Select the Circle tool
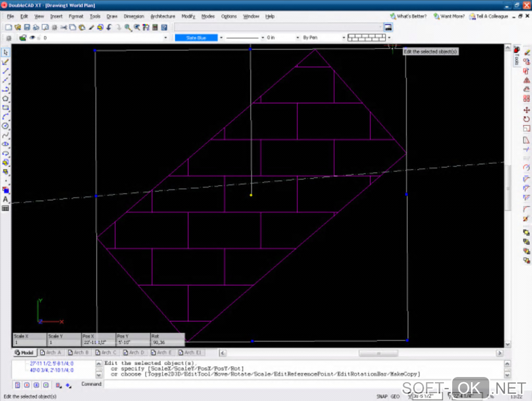This screenshot has height=401, width=532. click(x=6, y=126)
